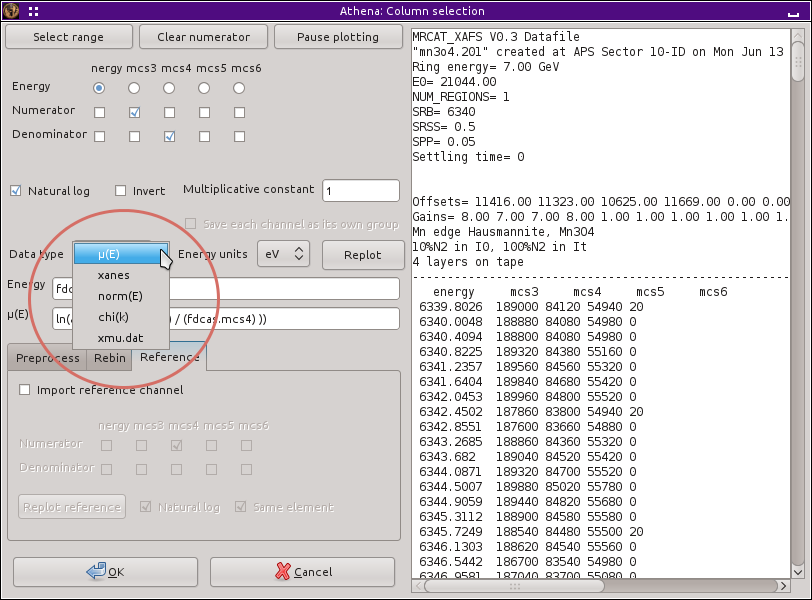Screen dimensions: 812x600
Task: Switch to the Rebin tab
Action: click(x=110, y=358)
